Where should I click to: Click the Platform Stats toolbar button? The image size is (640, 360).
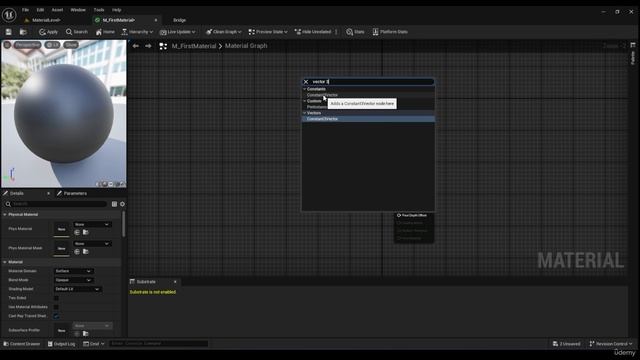coord(390,32)
